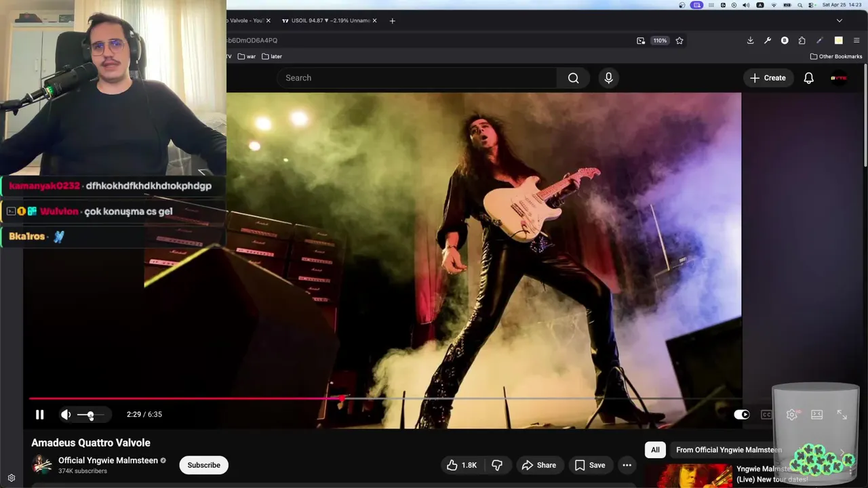Open the extensions puzzle icon
The width and height of the screenshot is (868, 488).
tap(802, 41)
